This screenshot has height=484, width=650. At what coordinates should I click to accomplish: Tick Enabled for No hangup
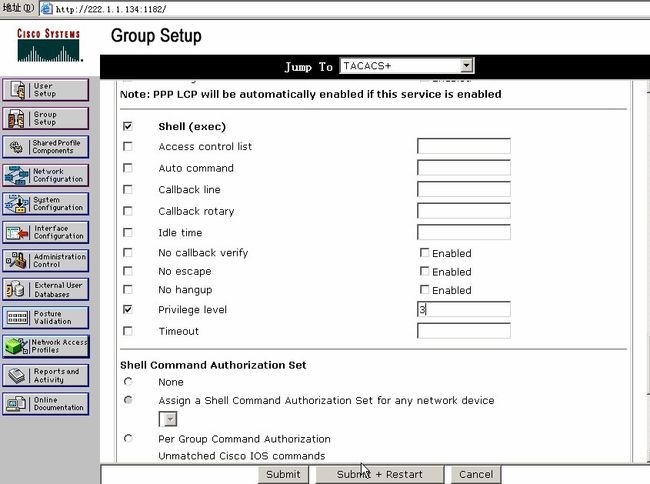(424, 289)
